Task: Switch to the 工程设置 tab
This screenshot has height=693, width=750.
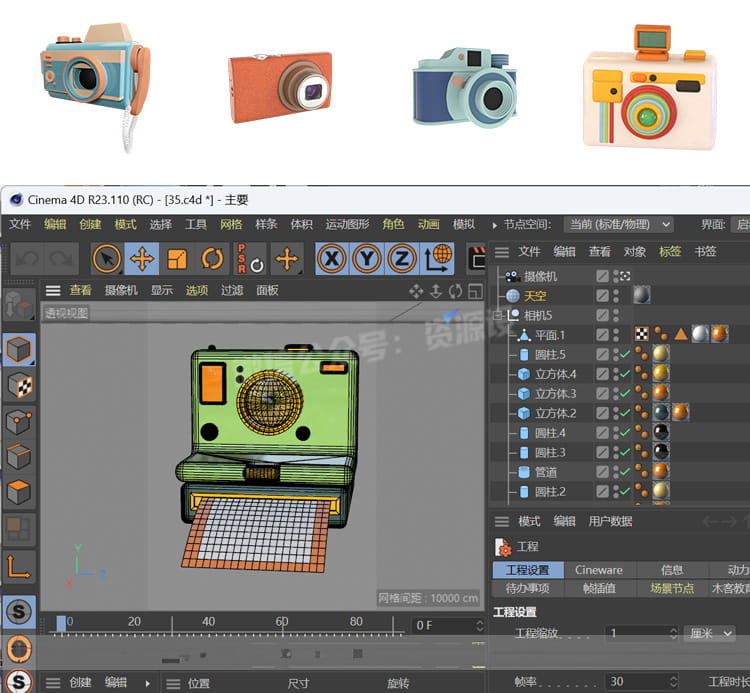Action: coord(528,570)
